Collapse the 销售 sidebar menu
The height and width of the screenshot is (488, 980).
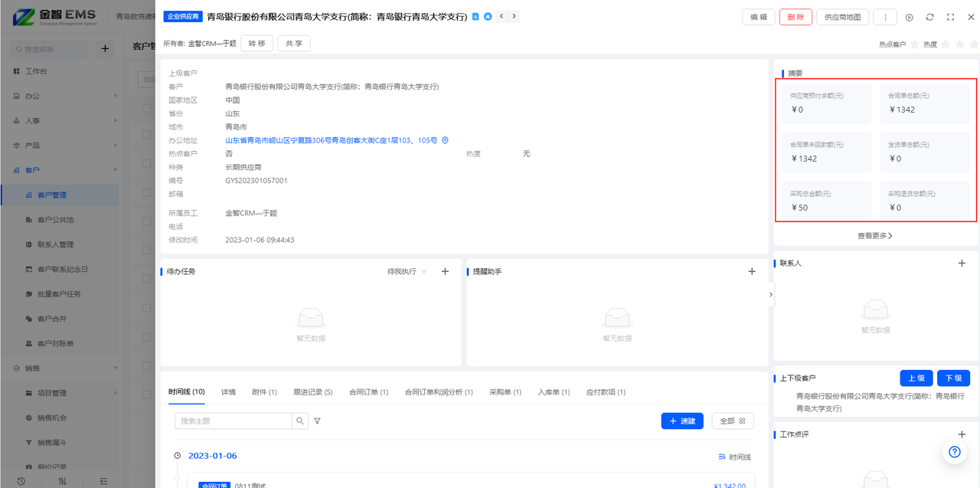pyautogui.click(x=60, y=368)
